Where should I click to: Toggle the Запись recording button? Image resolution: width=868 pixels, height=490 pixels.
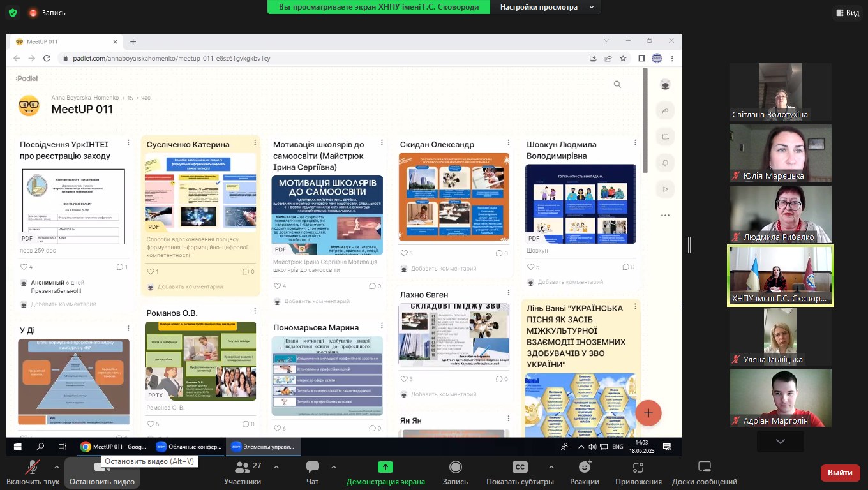(x=455, y=473)
